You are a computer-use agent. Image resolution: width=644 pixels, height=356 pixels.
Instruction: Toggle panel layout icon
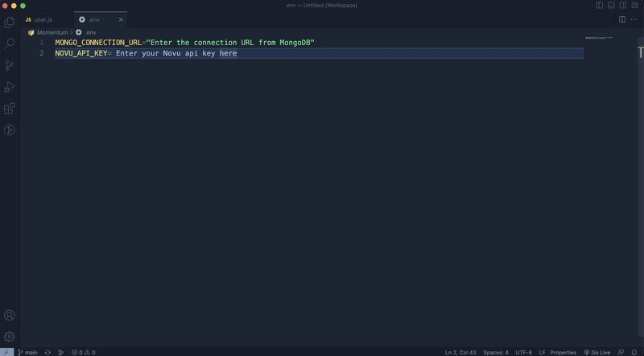click(611, 6)
